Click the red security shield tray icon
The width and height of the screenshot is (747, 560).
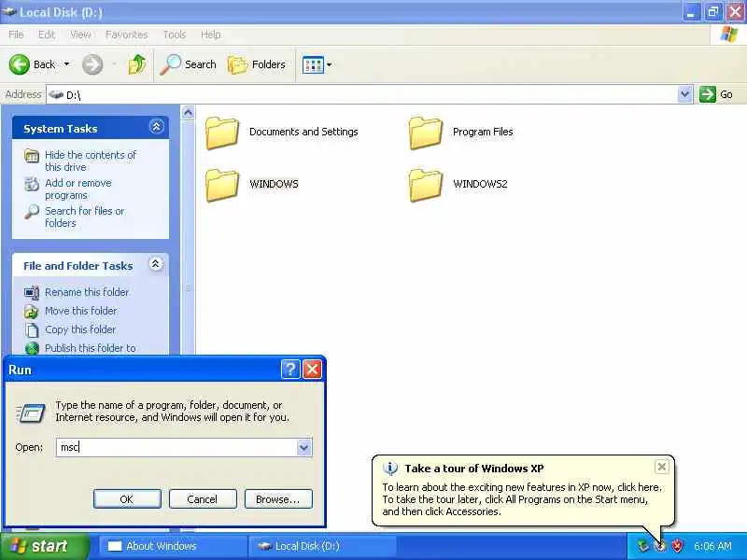pyautogui.click(x=677, y=546)
